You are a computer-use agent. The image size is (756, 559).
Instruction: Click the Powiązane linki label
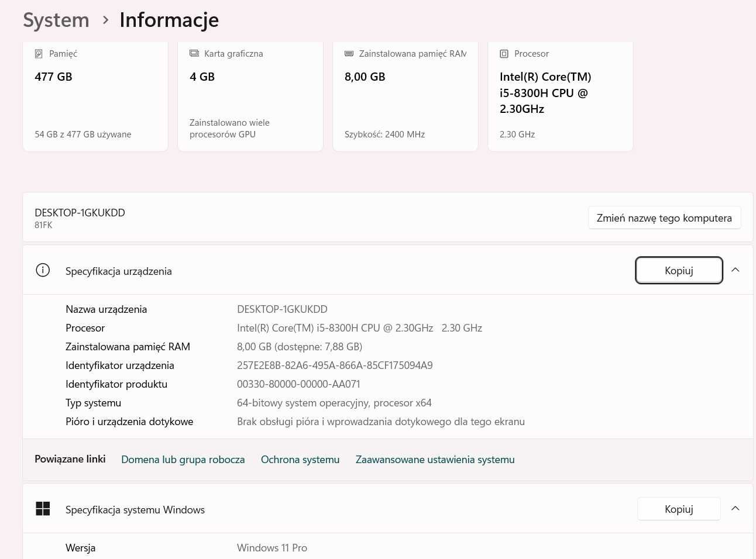point(70,459)
